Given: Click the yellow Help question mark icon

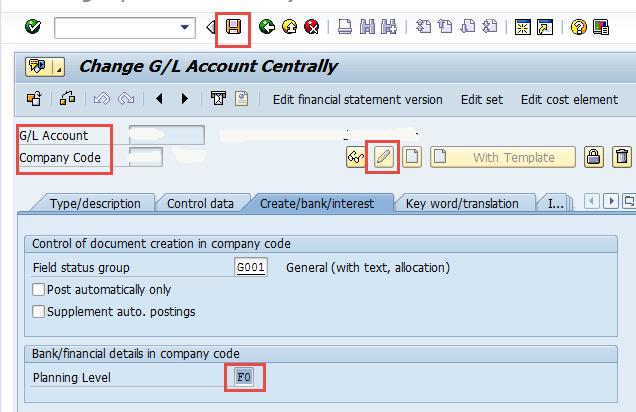Looking at the screenshot, I should [x=578, y=27].
